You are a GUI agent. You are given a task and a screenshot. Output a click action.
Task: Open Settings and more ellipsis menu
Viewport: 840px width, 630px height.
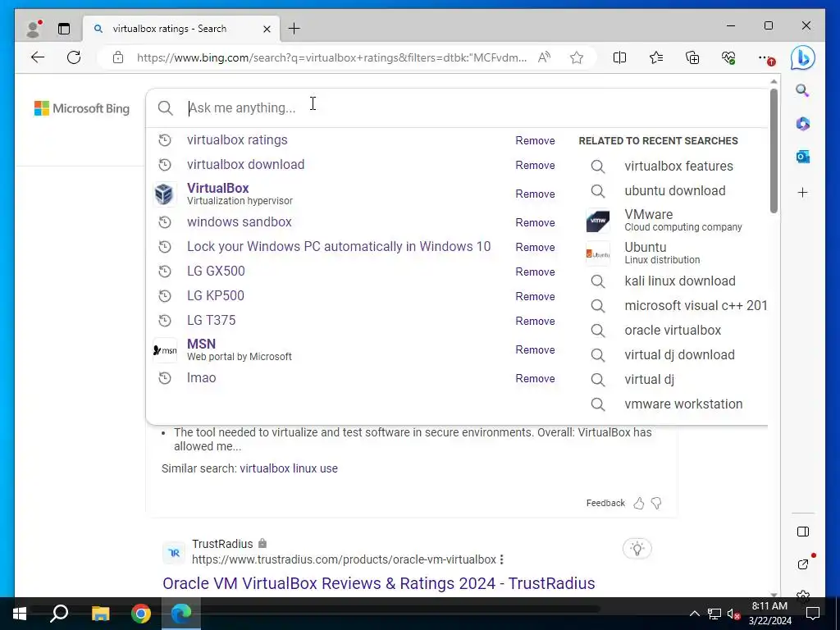(x=765, y=57)
